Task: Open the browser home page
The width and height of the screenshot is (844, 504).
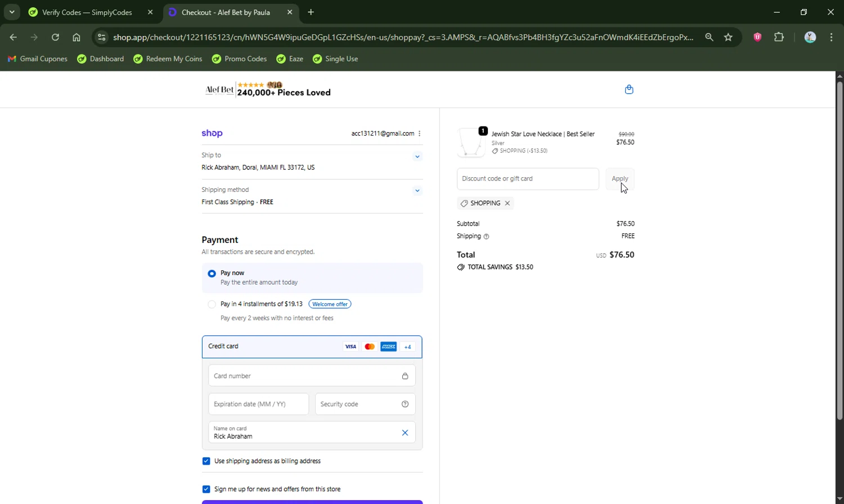Action: tap(77, 37)
